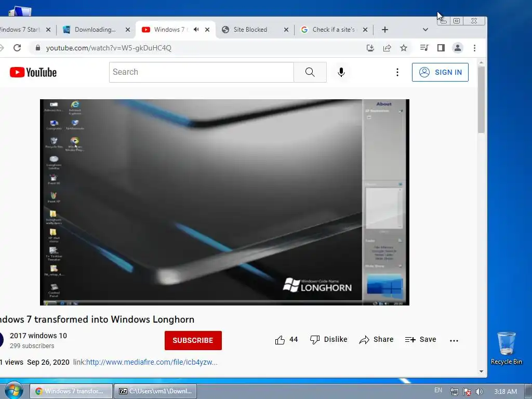
Task: Open a new tab with plus button
Action: 385,30
